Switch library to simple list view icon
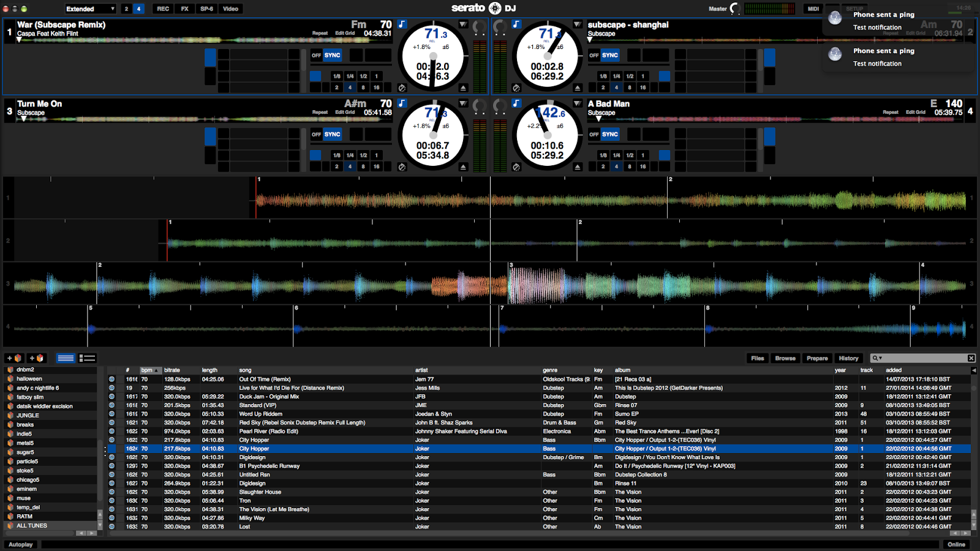Screen dimensions: 980x551 pyautogui.click(x=66, y=358)
